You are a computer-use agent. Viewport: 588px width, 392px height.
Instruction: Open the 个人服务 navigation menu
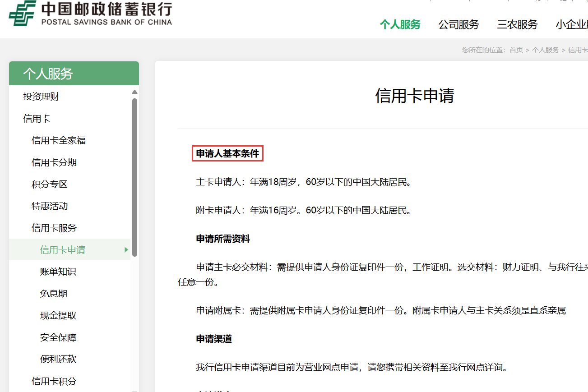click(x=400, y=25)
